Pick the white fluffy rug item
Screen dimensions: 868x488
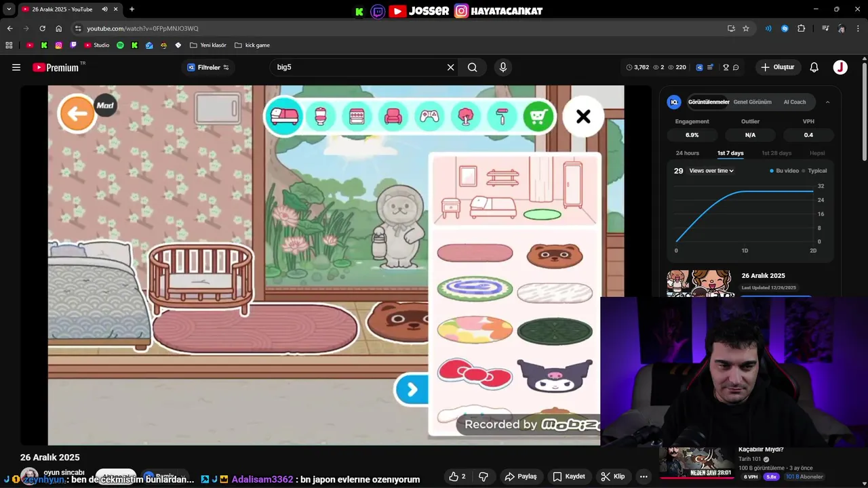point(555,293)
